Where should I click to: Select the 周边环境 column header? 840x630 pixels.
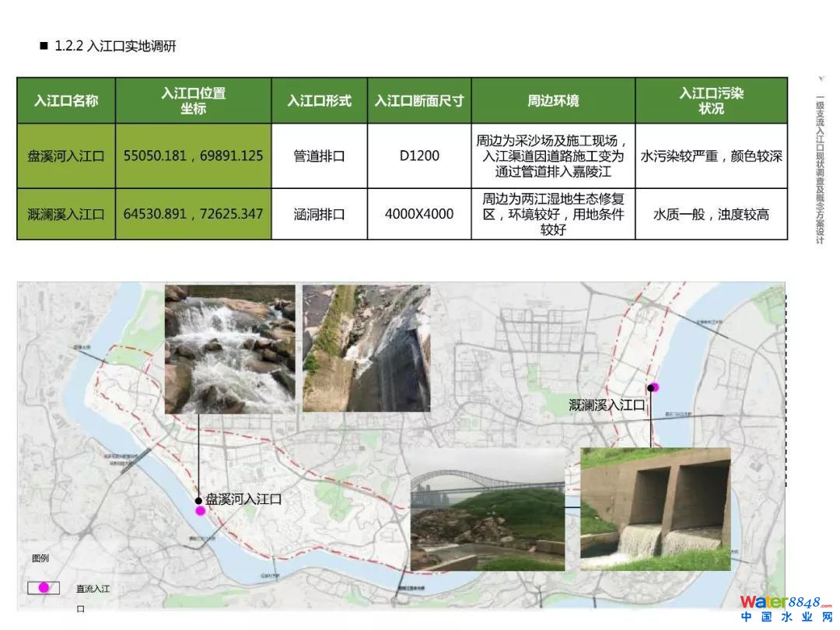click(x=553, y=100)
